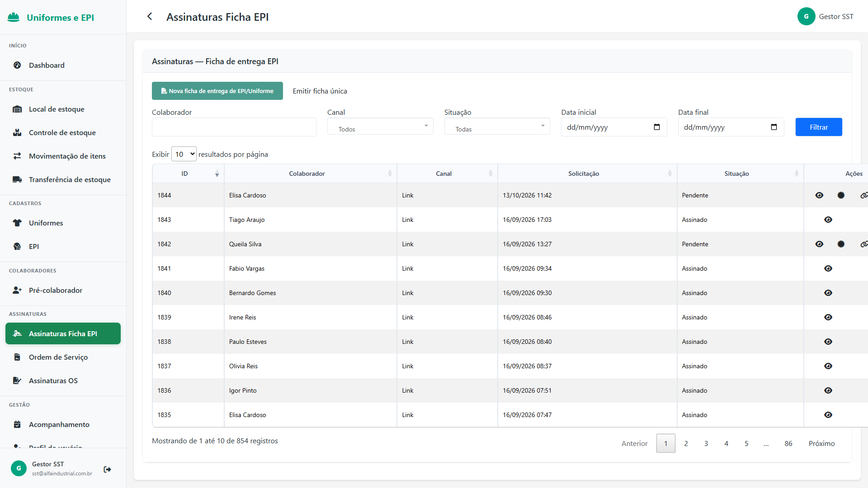
Task: Click the Colaborador filter text field
Action: pos(234,127)
